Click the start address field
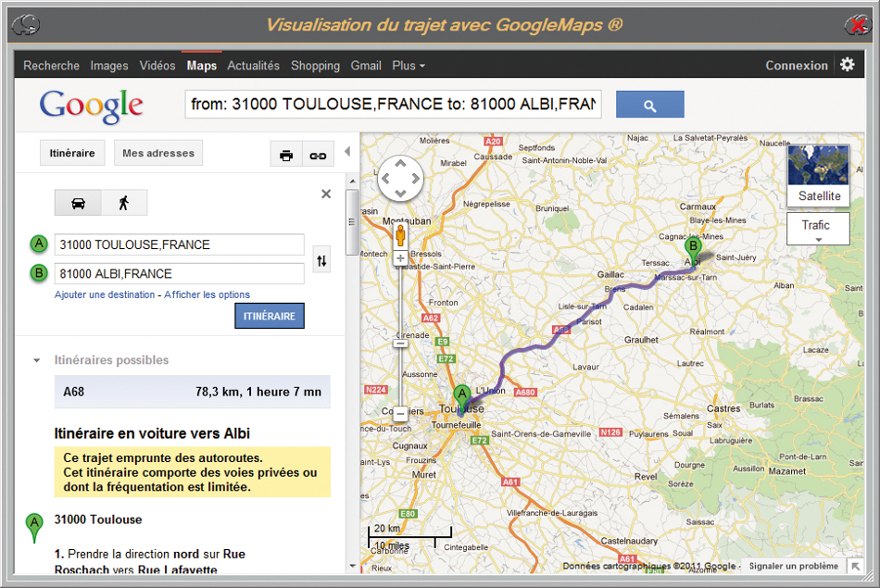Screen dimensions: 880x588 click(x=179, y=244)
